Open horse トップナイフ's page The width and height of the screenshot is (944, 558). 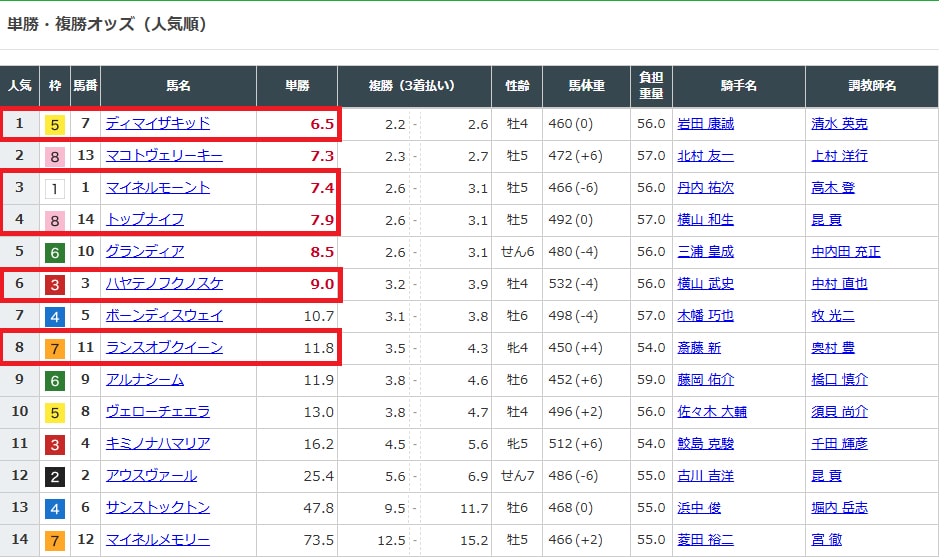[145, 220]
